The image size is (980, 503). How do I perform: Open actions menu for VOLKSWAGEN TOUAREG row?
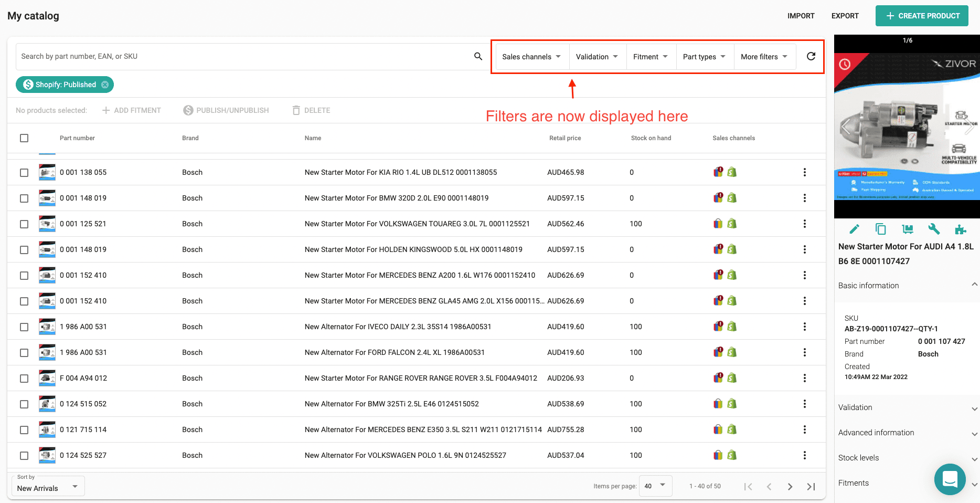point(805,224)
